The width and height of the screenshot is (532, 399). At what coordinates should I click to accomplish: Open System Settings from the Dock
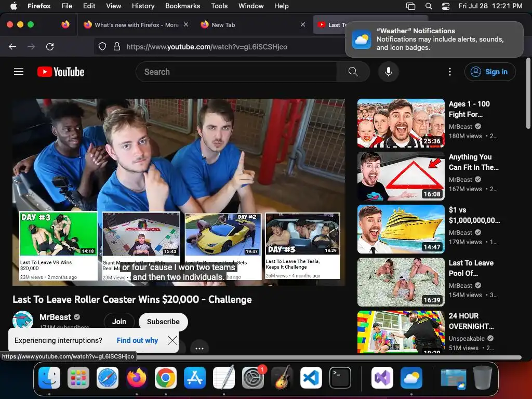(253, 378)
